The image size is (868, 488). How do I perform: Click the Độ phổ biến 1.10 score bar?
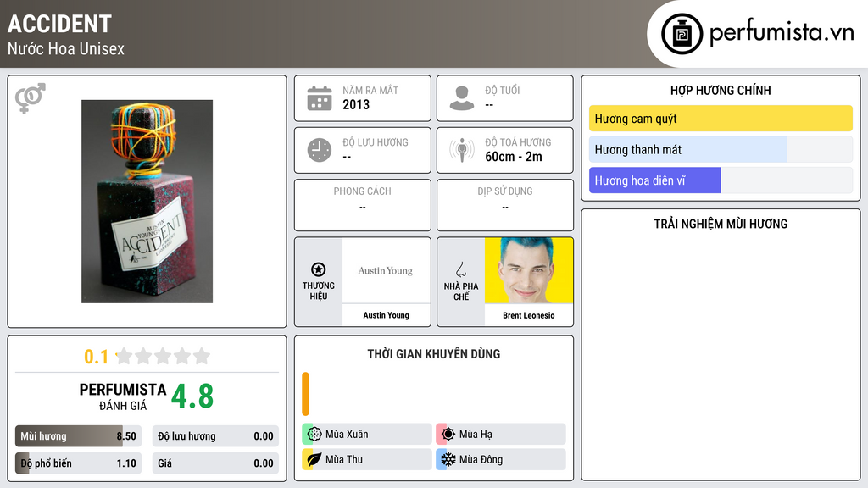coord(78,463)
